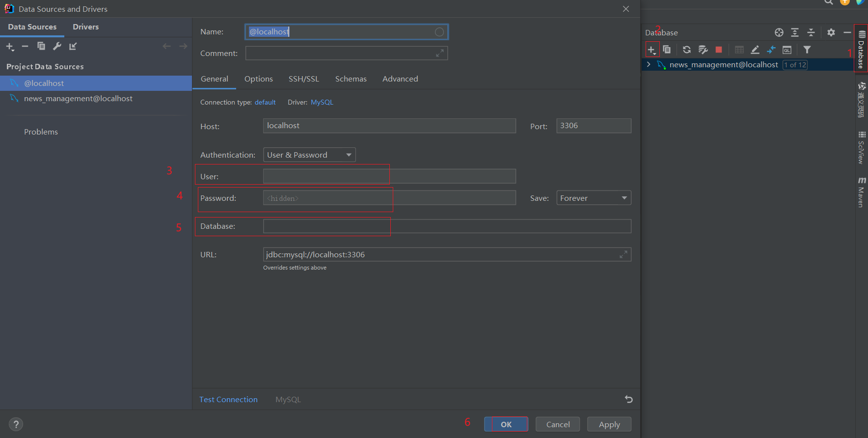Select the Problems item in left list
868x438 pixels.
(41, 132)
